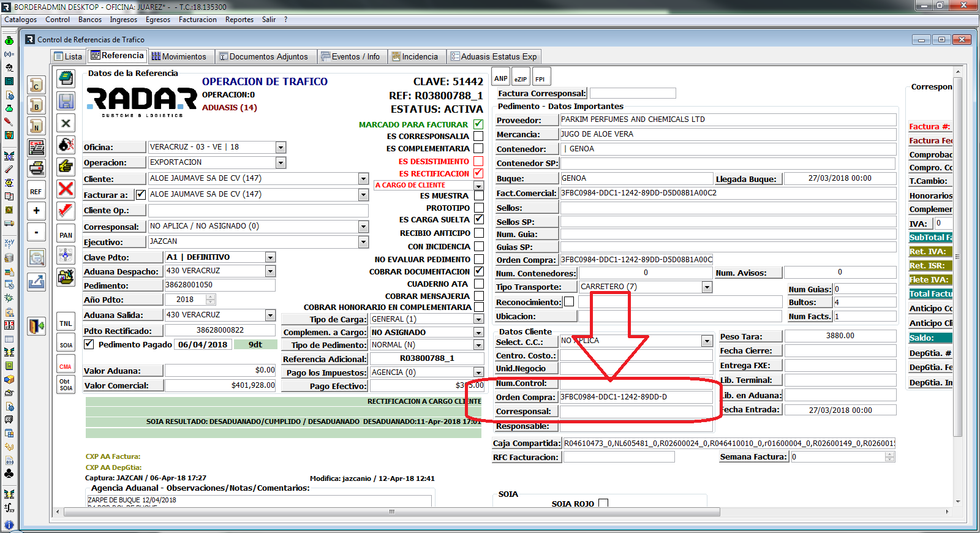Click the Factura Corresponsal input field
Viewport: 980px width, 533px height.
tap(633, 93)
